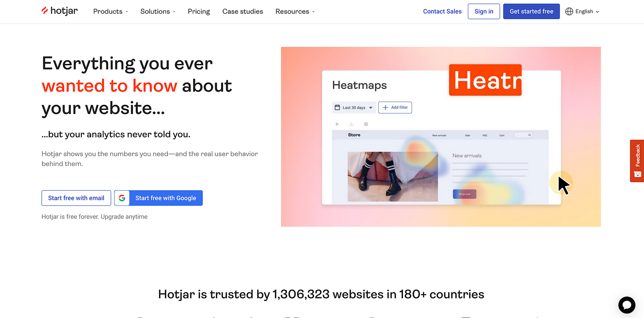Open the English language selector

coord(582,11)
